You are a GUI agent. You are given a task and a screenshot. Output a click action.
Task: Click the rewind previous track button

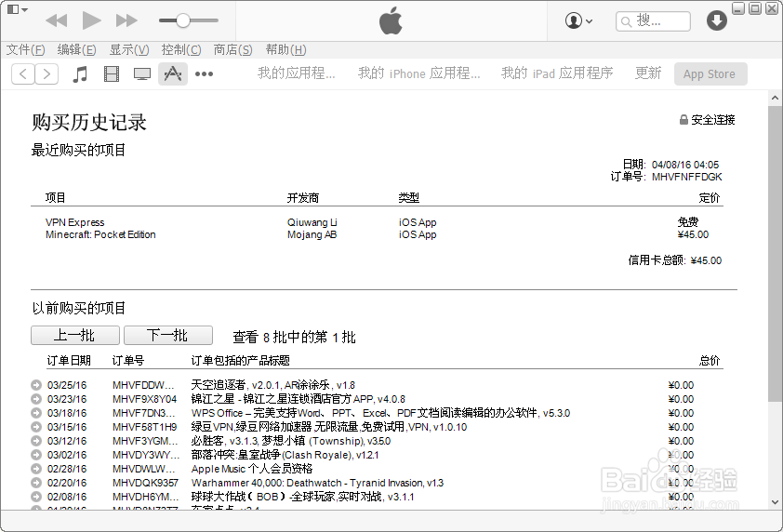pyautogui.click(x=56, y=20)
